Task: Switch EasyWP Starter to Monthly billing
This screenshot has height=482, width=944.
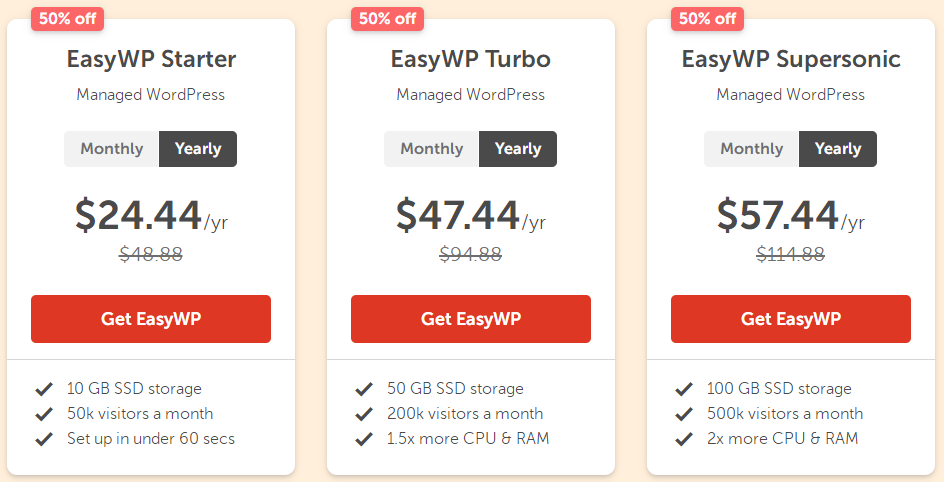Action: [x=112, y=149]
